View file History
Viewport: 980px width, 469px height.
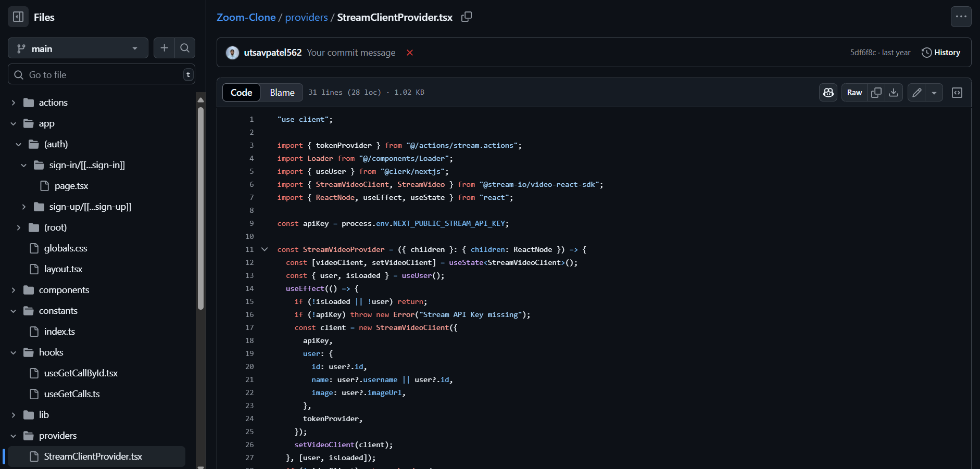[941, 53]
